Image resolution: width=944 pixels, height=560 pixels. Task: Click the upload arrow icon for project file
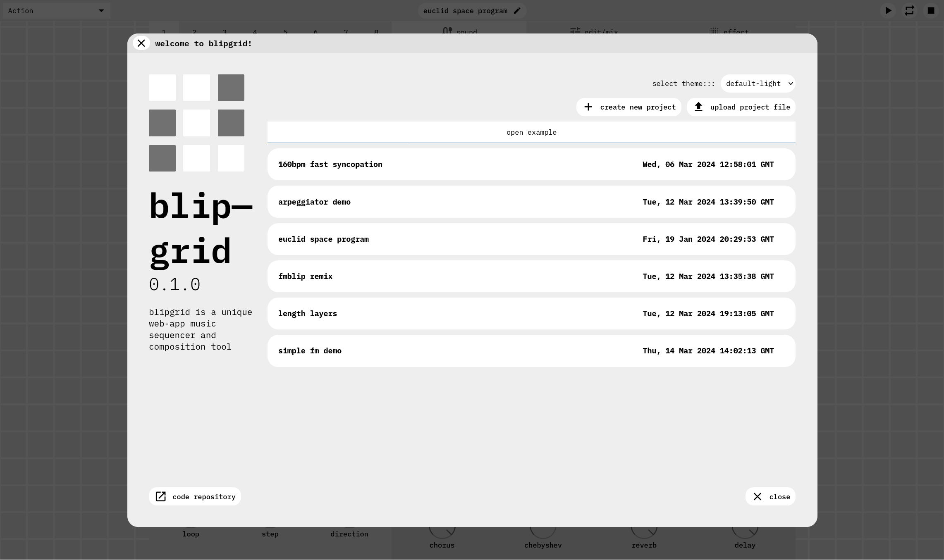698,107
